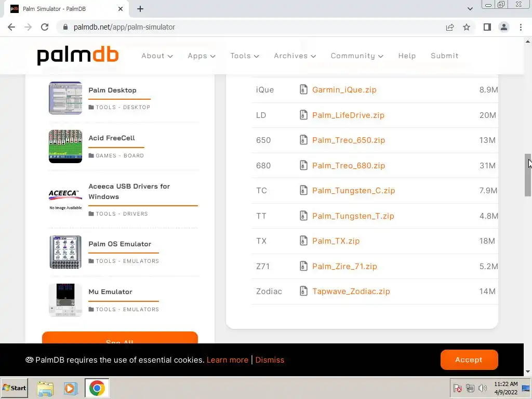This screenshot has width=532, height=399.
Task: Download Palm_Tungsten_T.zip
Action: coord(353,216)
